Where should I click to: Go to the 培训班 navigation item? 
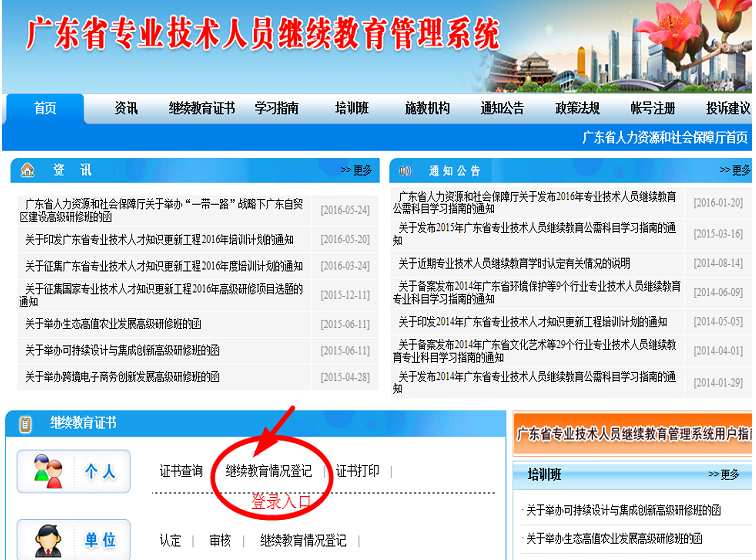tap(351, 108)
